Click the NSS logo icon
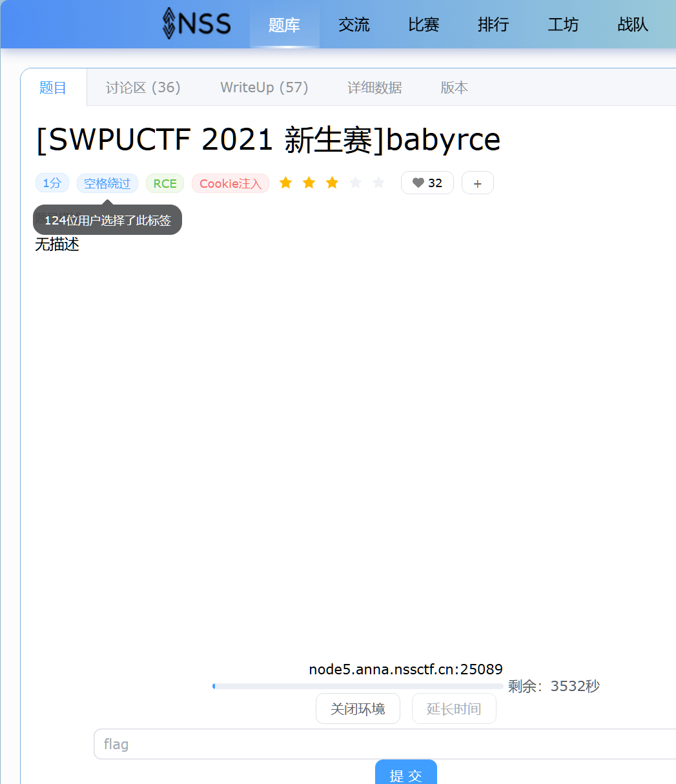 click(169, 24)
